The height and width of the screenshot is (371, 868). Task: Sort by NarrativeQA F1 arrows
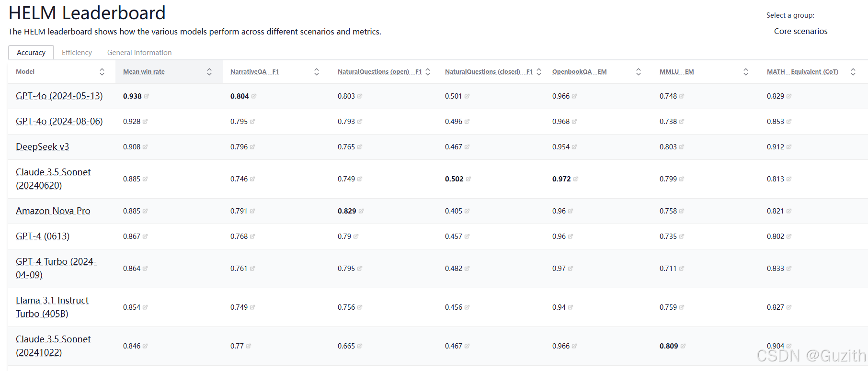click(317, 72)
